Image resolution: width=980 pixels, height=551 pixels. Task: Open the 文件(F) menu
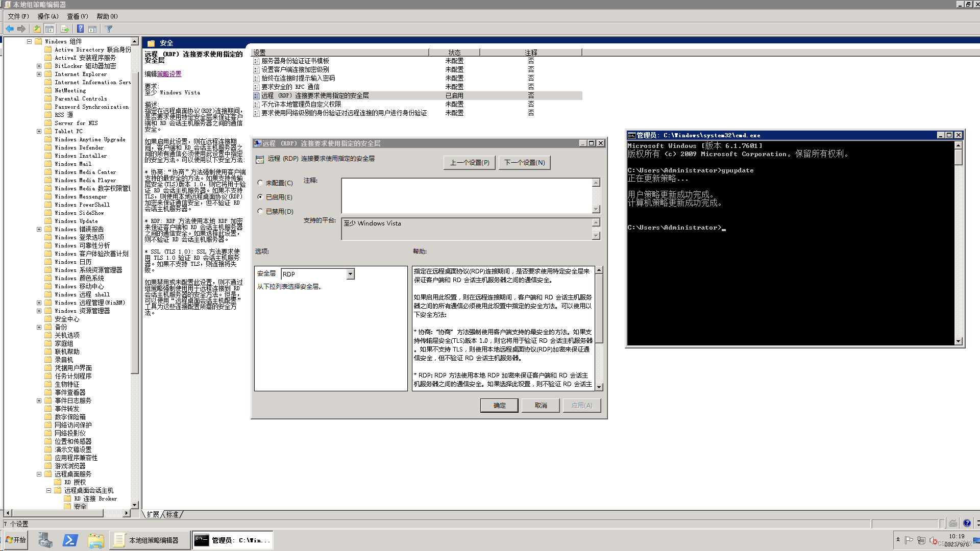[18, 16]
